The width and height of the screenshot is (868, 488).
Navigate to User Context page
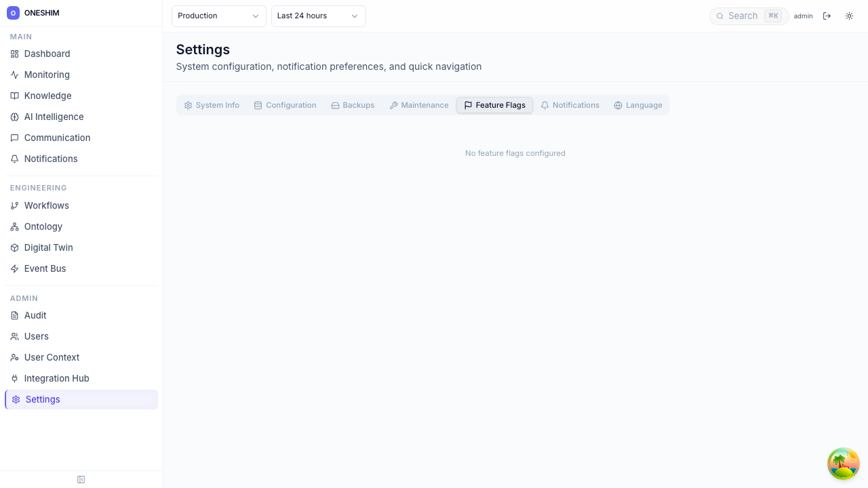tap(52, 357)
